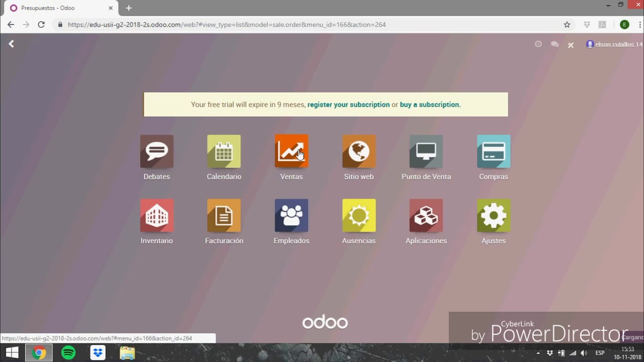
Task: View site security padlock info
Action: (x=60, y=25)
